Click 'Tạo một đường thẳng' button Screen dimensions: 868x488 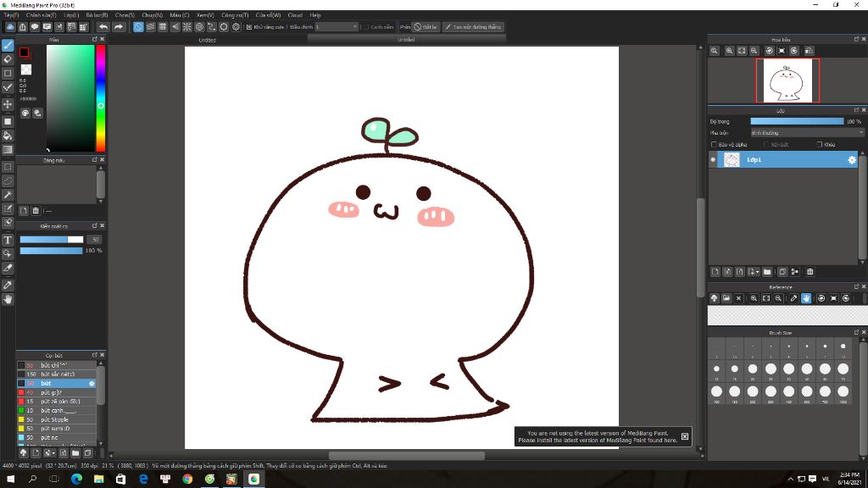(x=473, y=26)
